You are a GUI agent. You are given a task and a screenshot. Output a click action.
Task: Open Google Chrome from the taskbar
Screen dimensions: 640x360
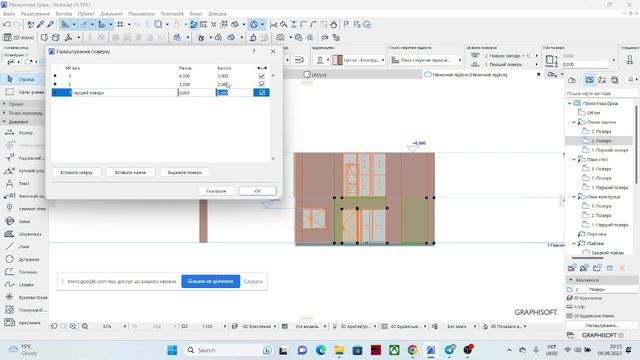[412, 350]
